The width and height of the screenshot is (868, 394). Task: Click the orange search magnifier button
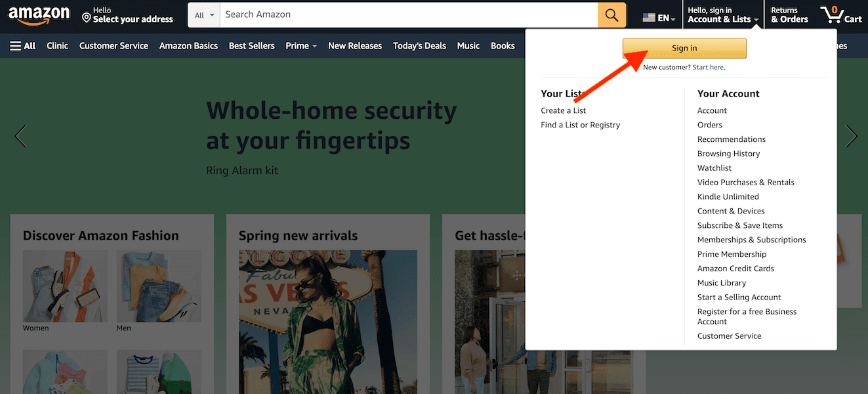[x=611, y=15]
